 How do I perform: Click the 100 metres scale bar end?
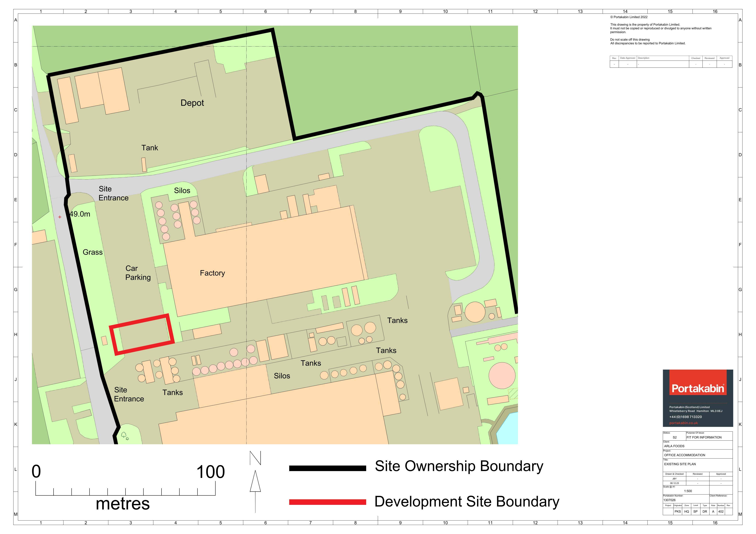[x=215, y=488]
